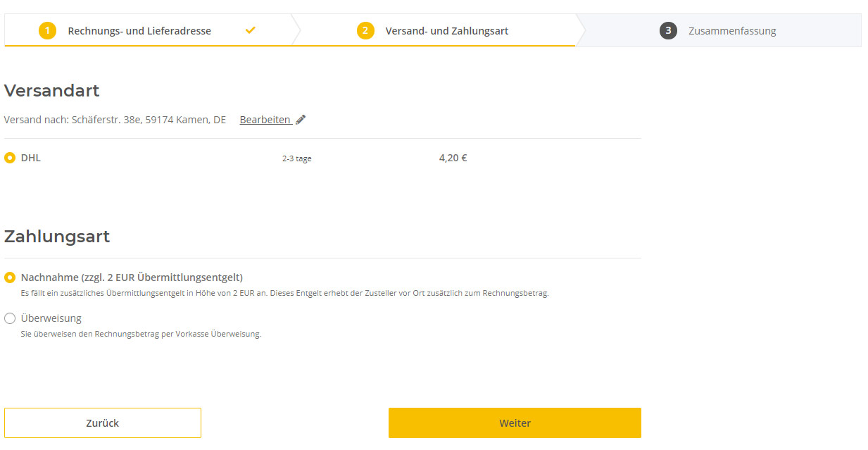Go back with the Zurück button
868x450 pixels.
103,423
